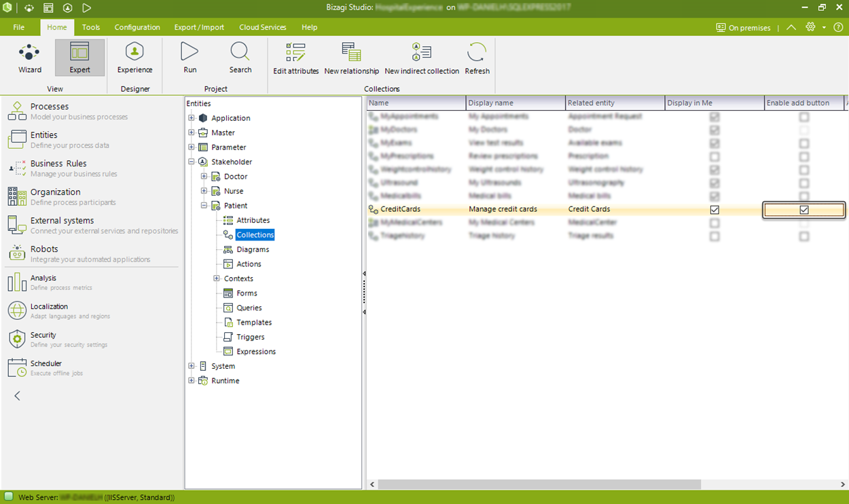Screen dimensions: 849x504
Task: Toggle Enable add button for MyAppointments
Action: 804,117
